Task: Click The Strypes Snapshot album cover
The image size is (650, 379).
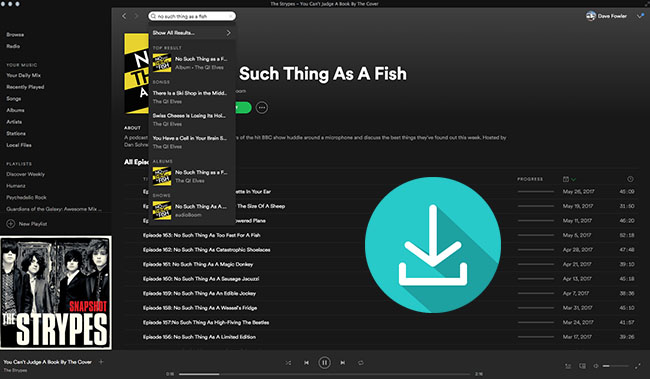Action: click(56, 293)
